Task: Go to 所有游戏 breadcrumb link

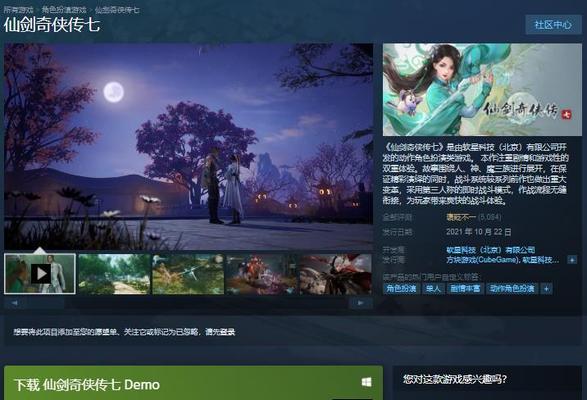Action: [x=18, y=10]
